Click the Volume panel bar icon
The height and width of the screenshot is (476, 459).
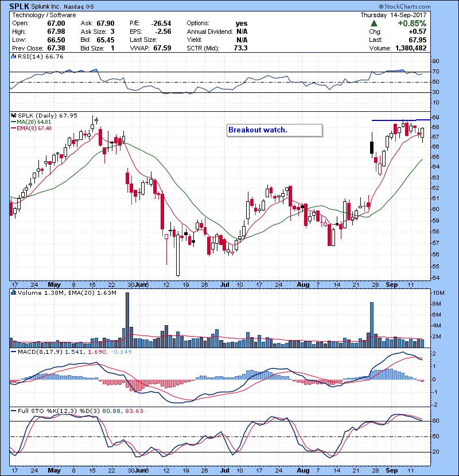pyautogui.click(x=13, y=292)
